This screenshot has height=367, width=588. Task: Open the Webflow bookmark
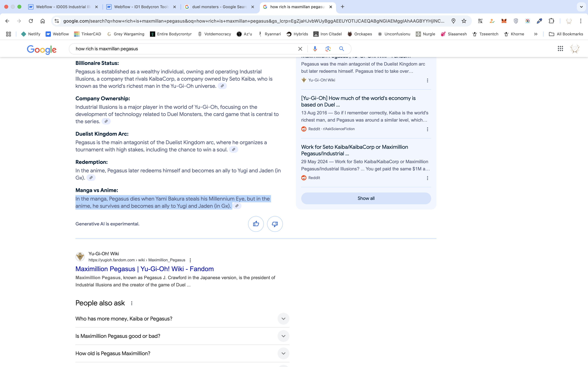point(57,34)
